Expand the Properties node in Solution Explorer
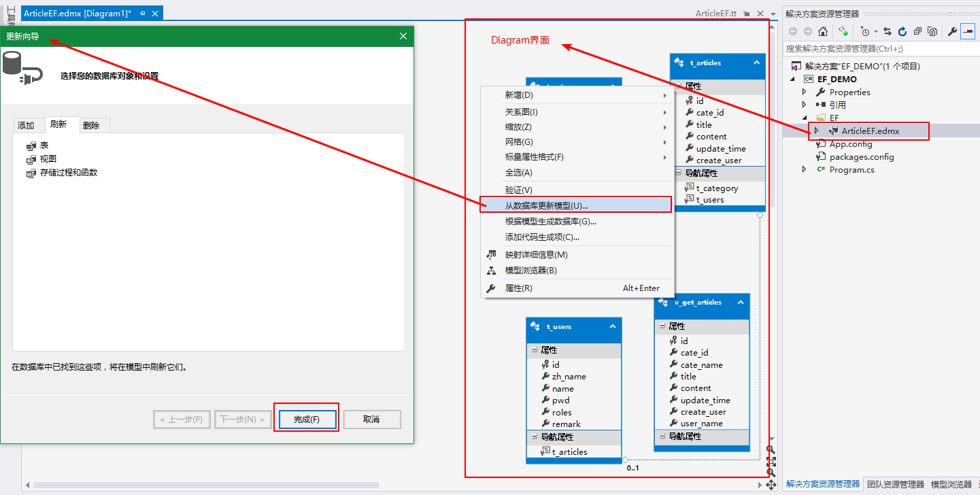 coord(804,92)
